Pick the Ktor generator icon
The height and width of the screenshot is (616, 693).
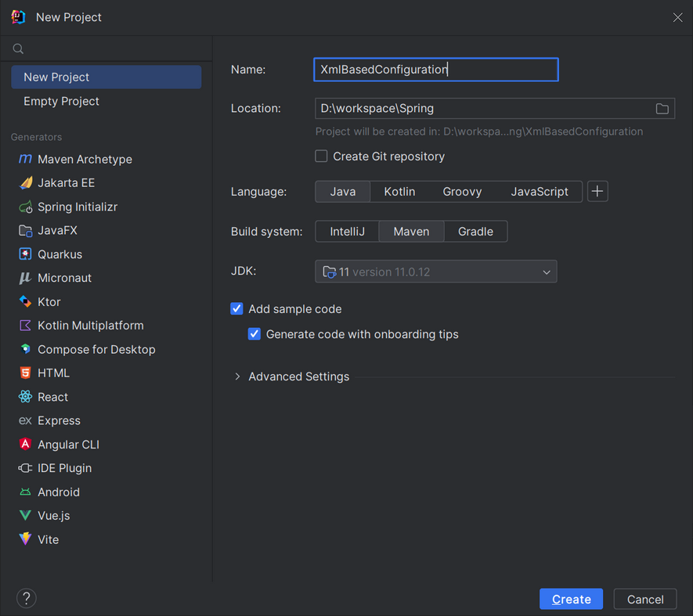[25, 302]
